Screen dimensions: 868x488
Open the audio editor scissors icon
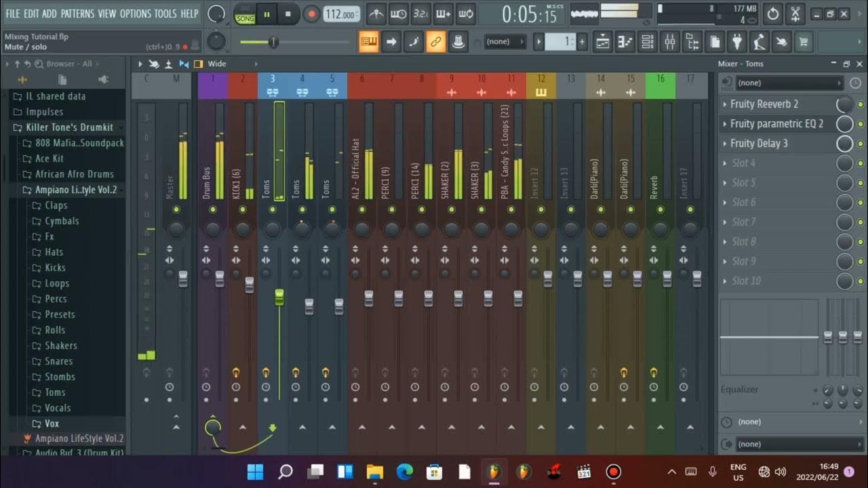coord(795,14)
